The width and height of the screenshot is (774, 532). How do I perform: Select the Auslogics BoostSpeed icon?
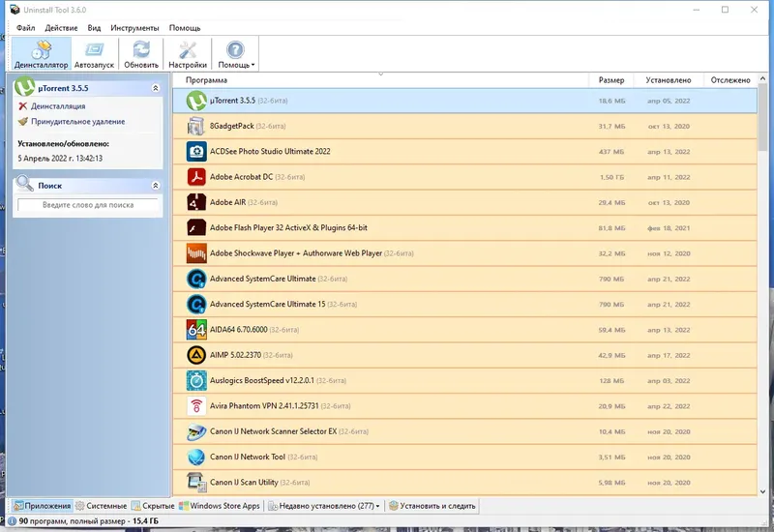click(196, 380)
